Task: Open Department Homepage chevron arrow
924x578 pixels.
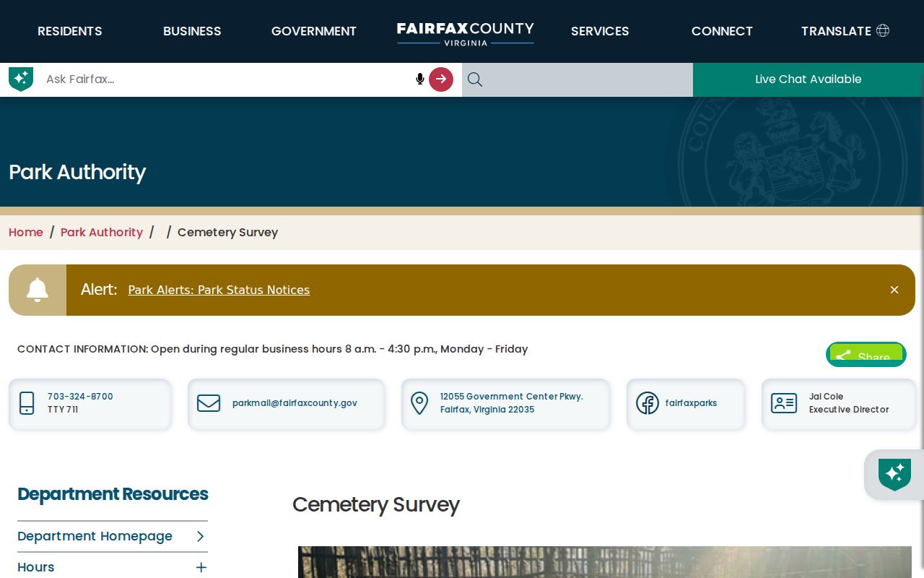Action: 201,536
